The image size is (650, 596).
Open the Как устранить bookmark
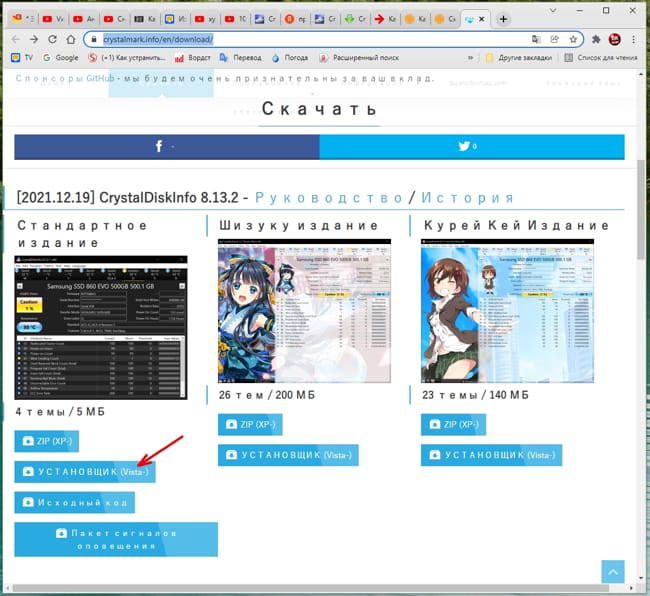(x=126, y=58)
